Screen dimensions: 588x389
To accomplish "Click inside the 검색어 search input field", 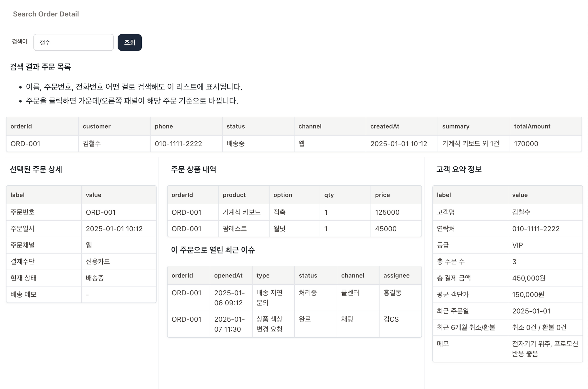I will [x=73, y=42].
